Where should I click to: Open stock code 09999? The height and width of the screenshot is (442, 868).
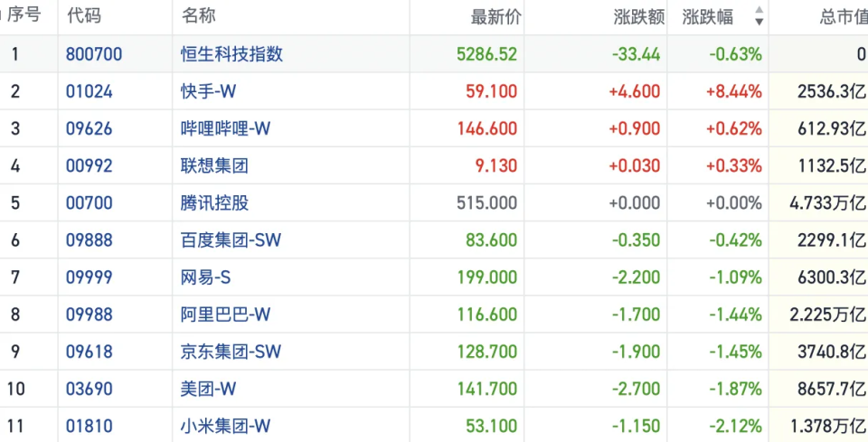(90, 277)
